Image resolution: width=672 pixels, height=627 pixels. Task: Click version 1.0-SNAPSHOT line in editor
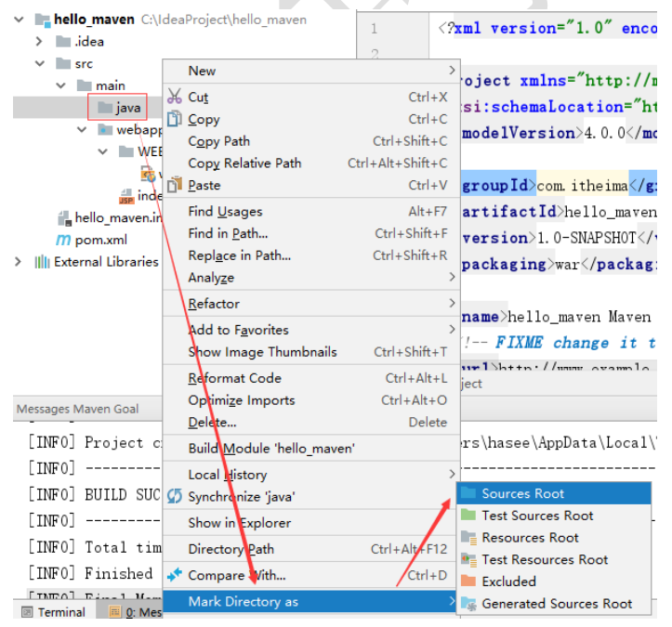point(559,237)
